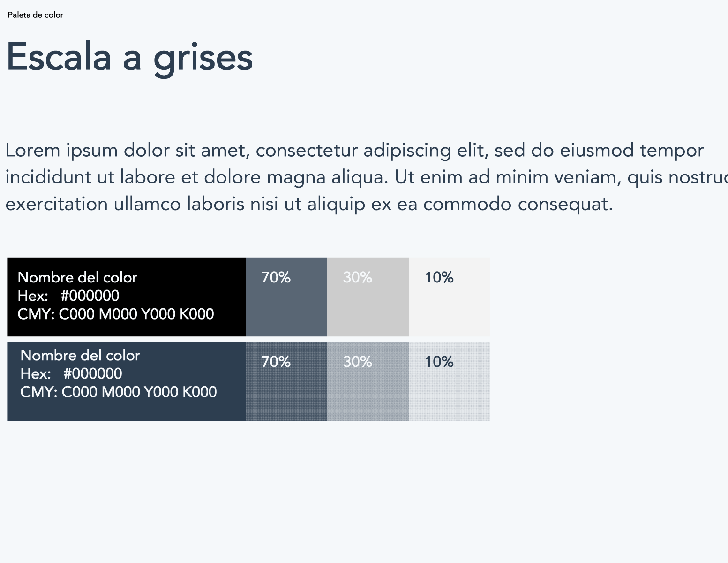
Task: Click the 'Escala a grises' heading
Action: (x=130, y=58)
